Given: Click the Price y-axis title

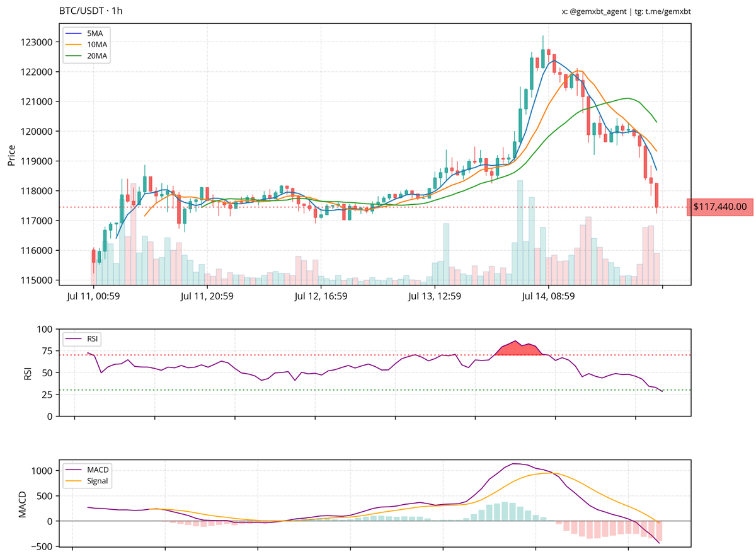Looking at the screenshot, I should coord(11,155).
